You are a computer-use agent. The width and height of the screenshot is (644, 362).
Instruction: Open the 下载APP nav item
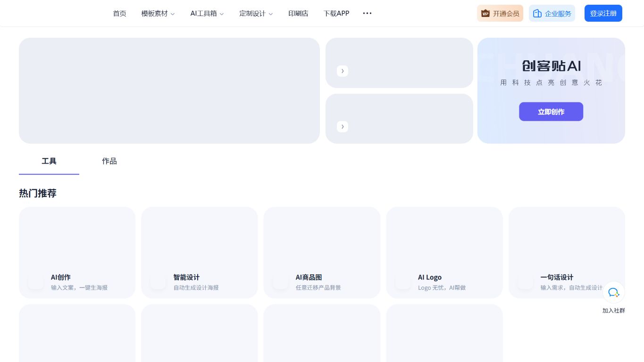[336, 13]
